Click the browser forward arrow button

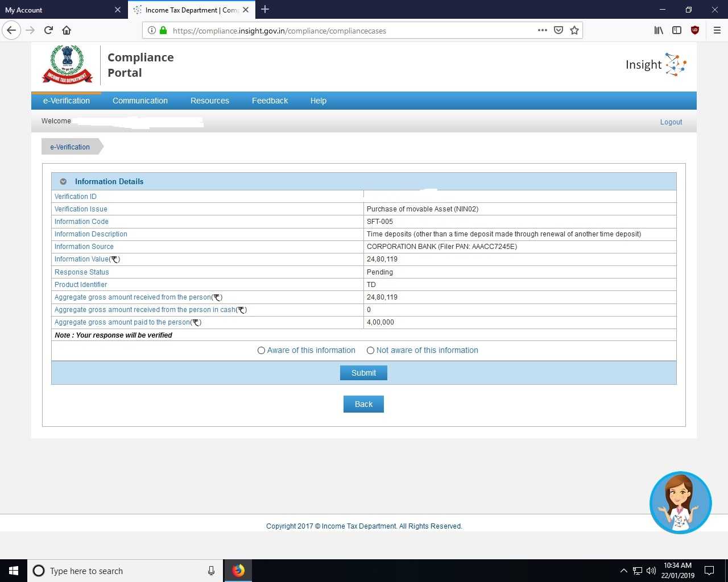(30, 30)
